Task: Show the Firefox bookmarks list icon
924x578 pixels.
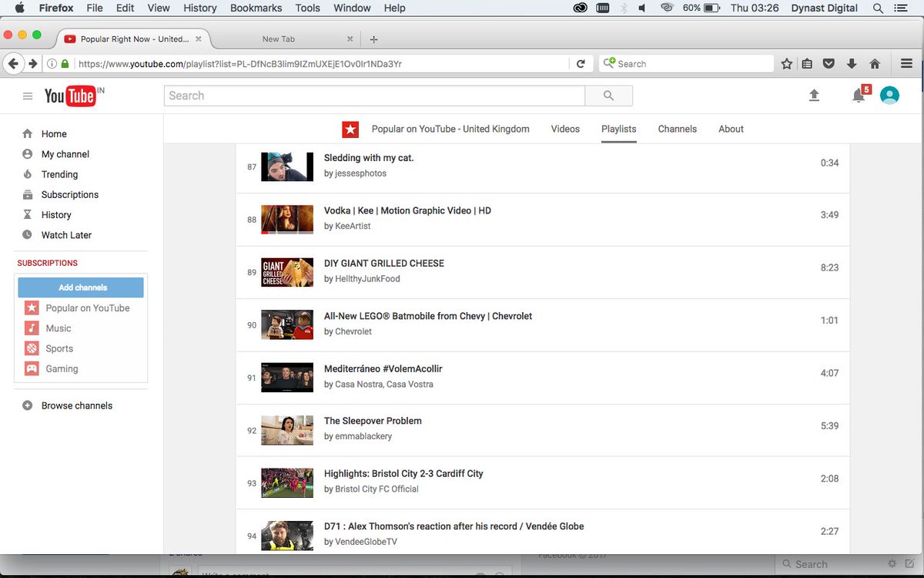Action: click(807, 64)
